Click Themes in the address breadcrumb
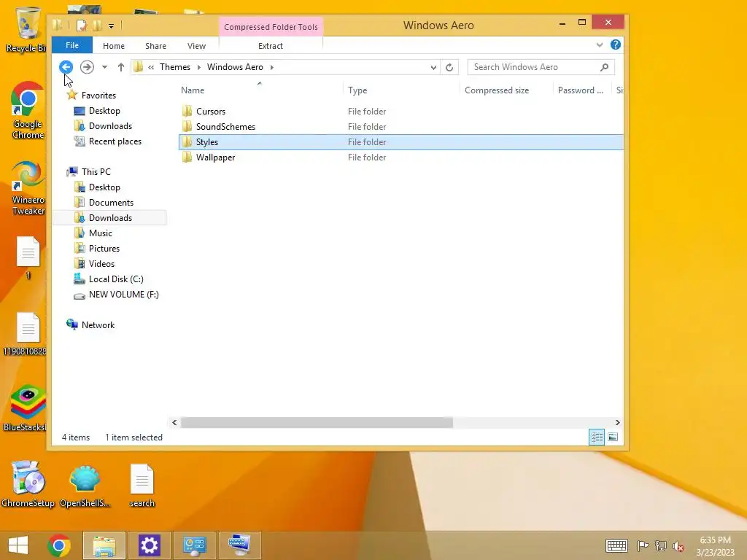747x560 pixels. 175,67
